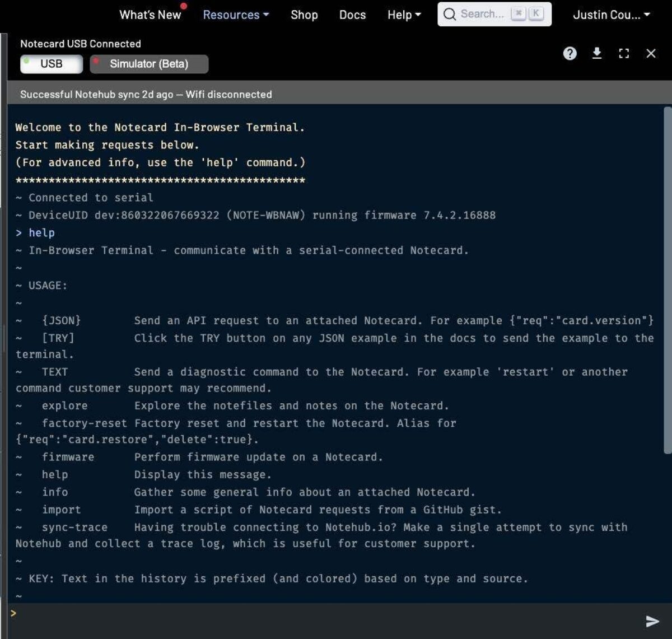Close the In-Browser Terminal panel
Screen dimensions: 672x639
coord(651,53)
